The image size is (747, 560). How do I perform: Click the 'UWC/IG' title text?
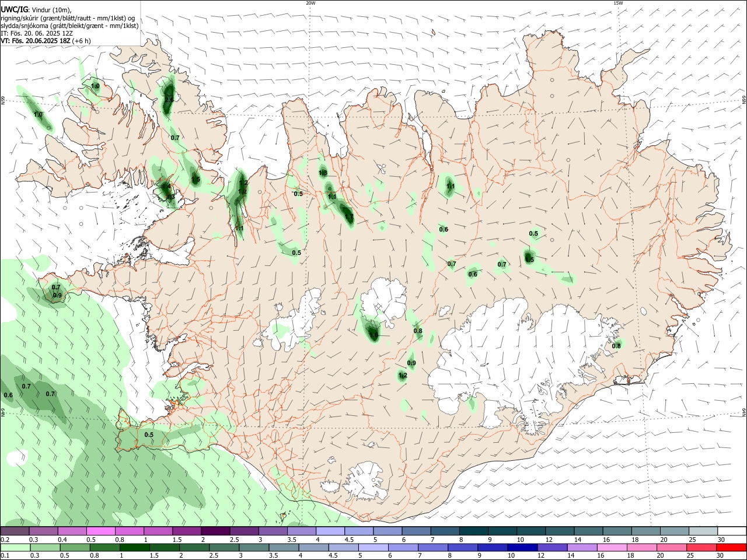pos(14,9)
